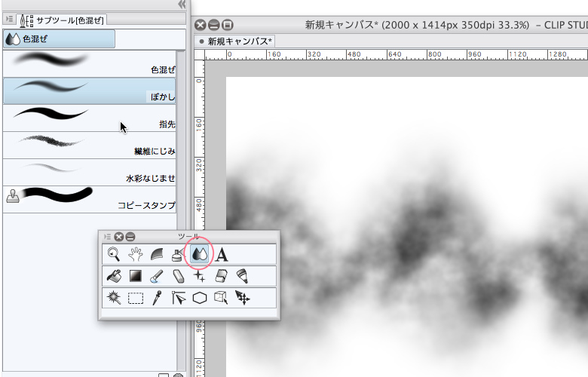
Task: Select the Brush tool with blue paint
Action: (x=157, y=276)
